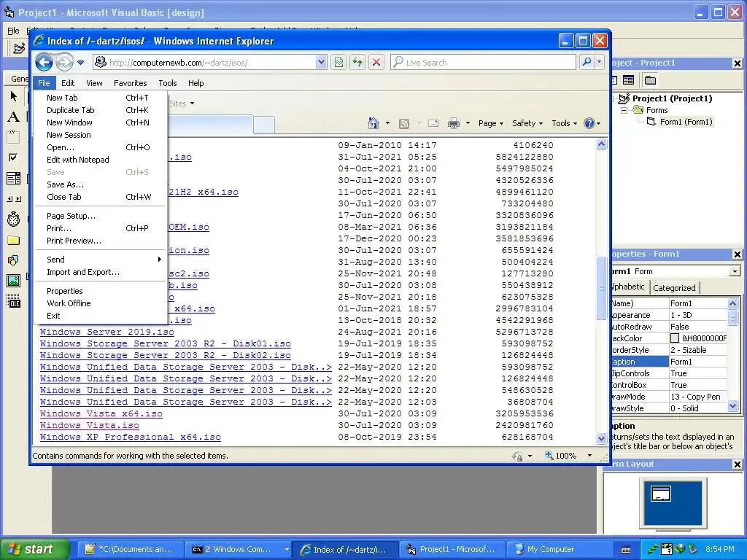This screenshot has height=560, width=747.
Task: Click the Live Search input field
Action: click(x=483, y=62)
